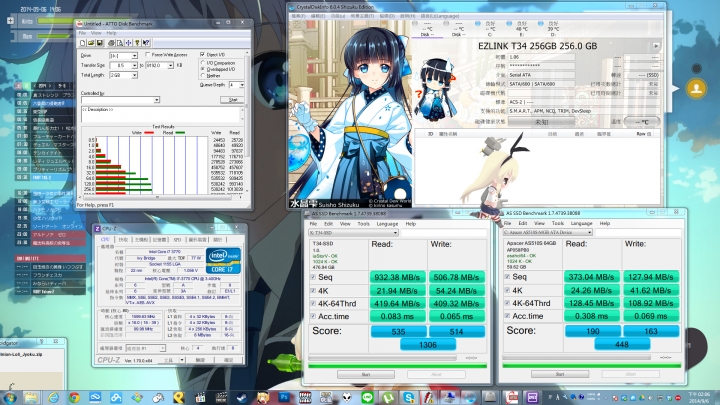Enable Force Write Access checkbox in ATTO
The image size is (720, 405).
(x=147, y=55)
